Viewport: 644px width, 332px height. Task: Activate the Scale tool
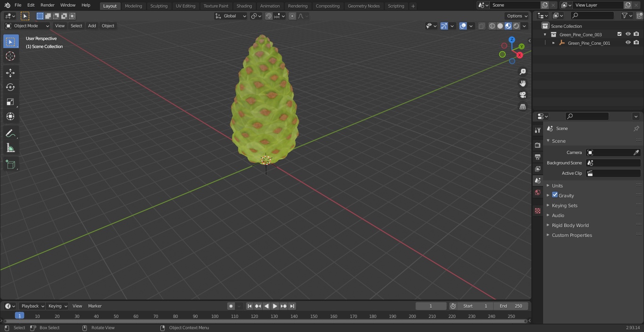pos(10,102)
